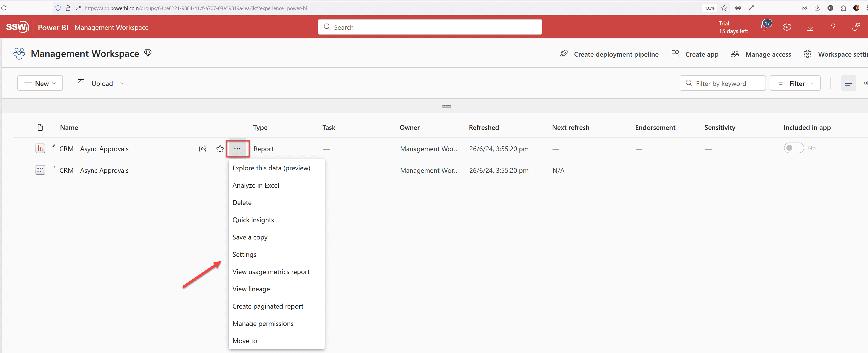
Task: Open the notifications bell icon
Action: [764, 27]
